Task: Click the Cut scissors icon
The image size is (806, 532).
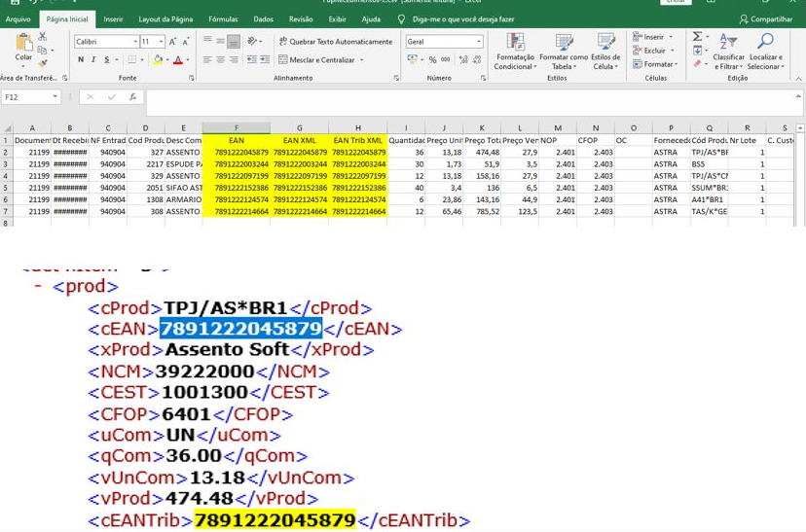Action: point(43,36)
